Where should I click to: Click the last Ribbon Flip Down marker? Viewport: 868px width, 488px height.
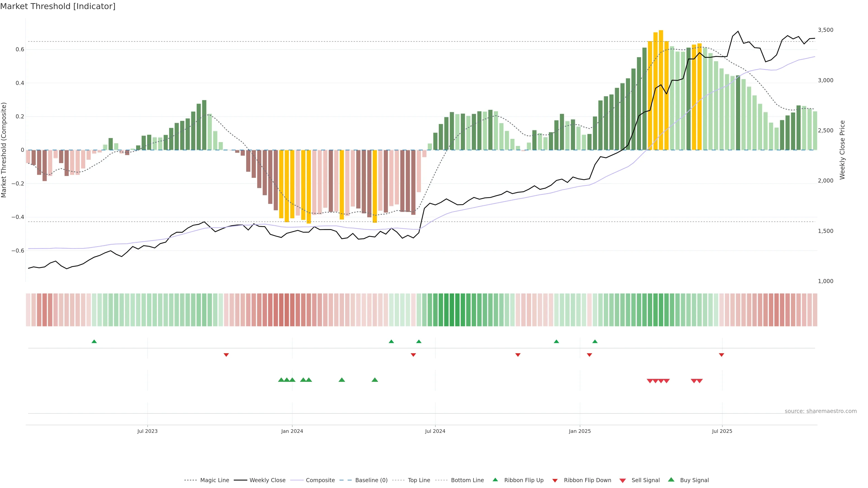722,355
